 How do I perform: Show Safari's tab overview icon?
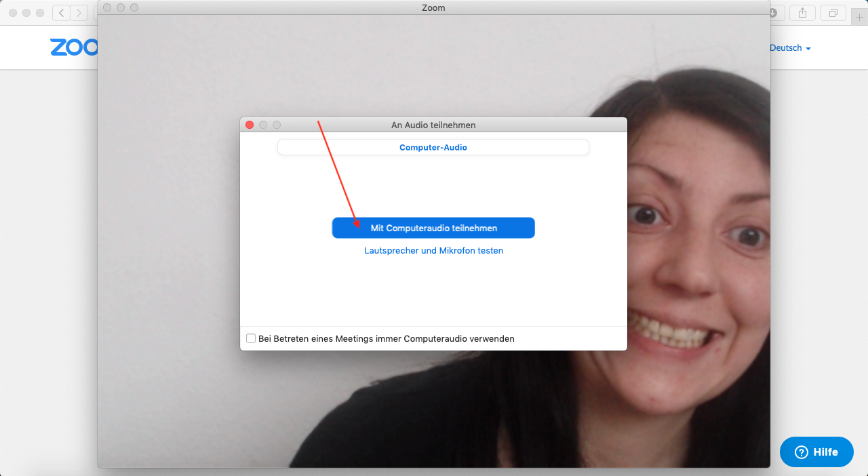(833, 13)
